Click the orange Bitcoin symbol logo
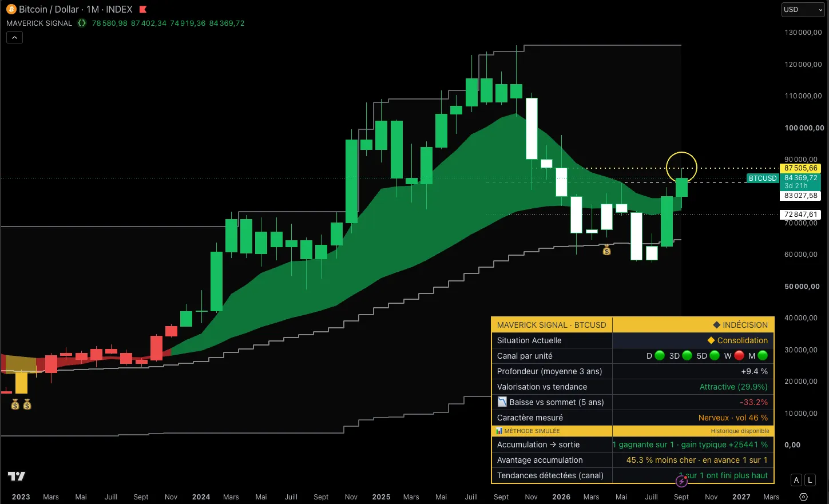This screenshot has width=829, height=504. [x=11, y=9]
